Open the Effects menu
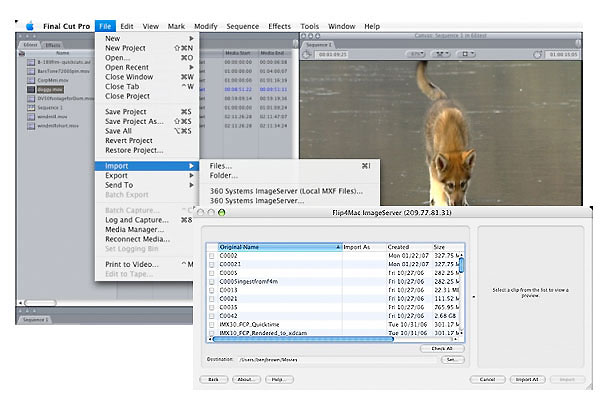The width and height of the screenshot is (610, 410). pyautogui.click(x=279, y=26)
